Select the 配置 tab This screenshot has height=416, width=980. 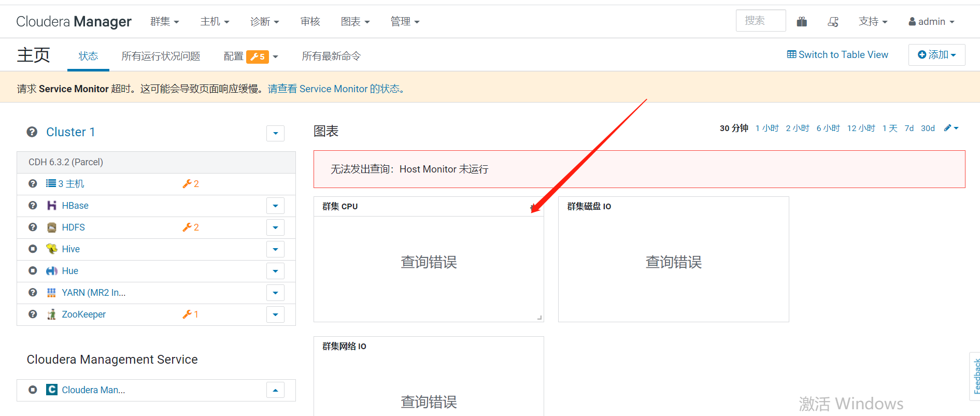click(233, 56)
